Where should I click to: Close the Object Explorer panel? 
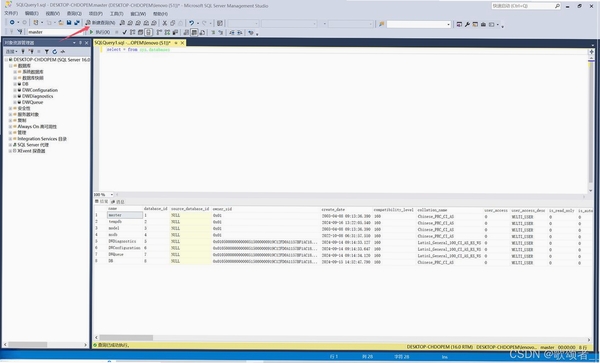pos(86,43)
